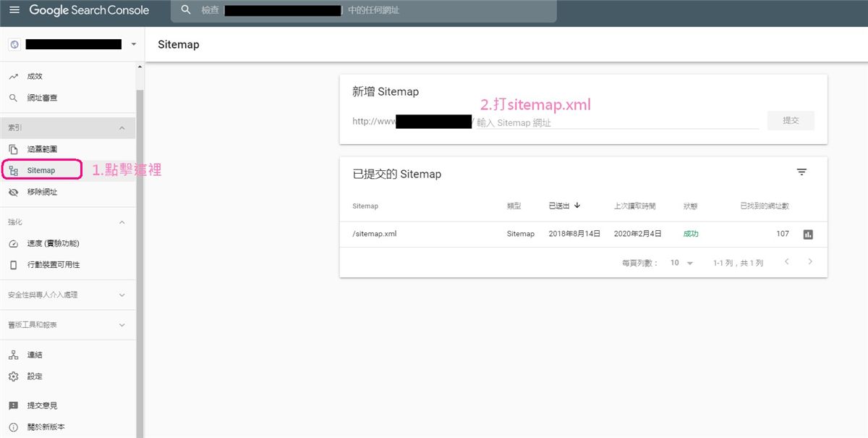This screenshot has width=868, height=438.
Task: Click the bar chart icon for sitemap.xml
Action: (808, 235)
